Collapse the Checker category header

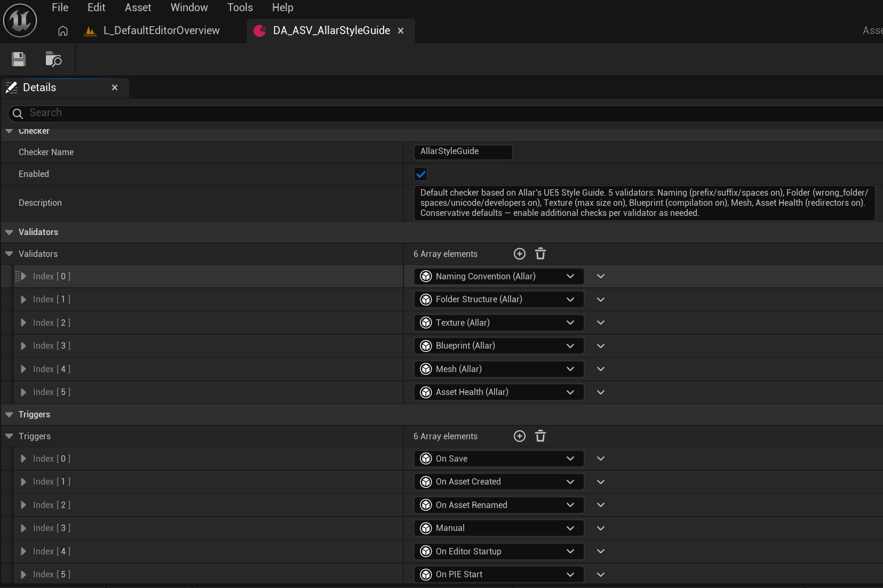(9, 131)
